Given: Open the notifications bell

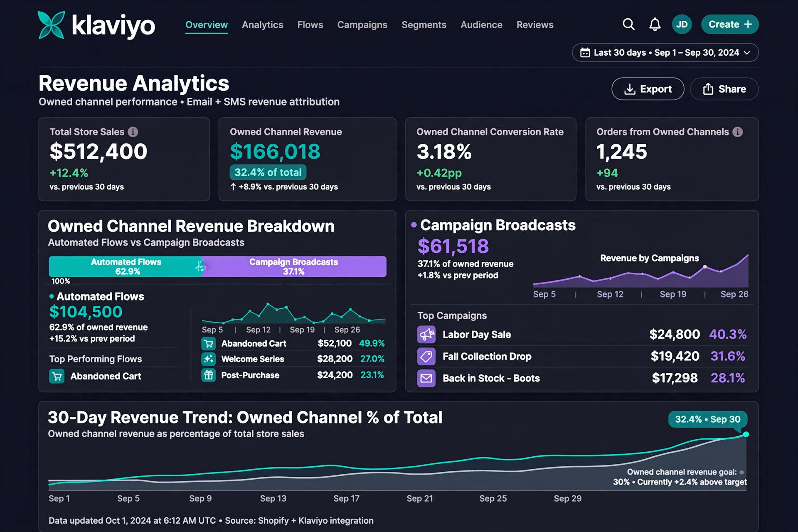Looking at the screenshot, I should click(x=655, y=25).
